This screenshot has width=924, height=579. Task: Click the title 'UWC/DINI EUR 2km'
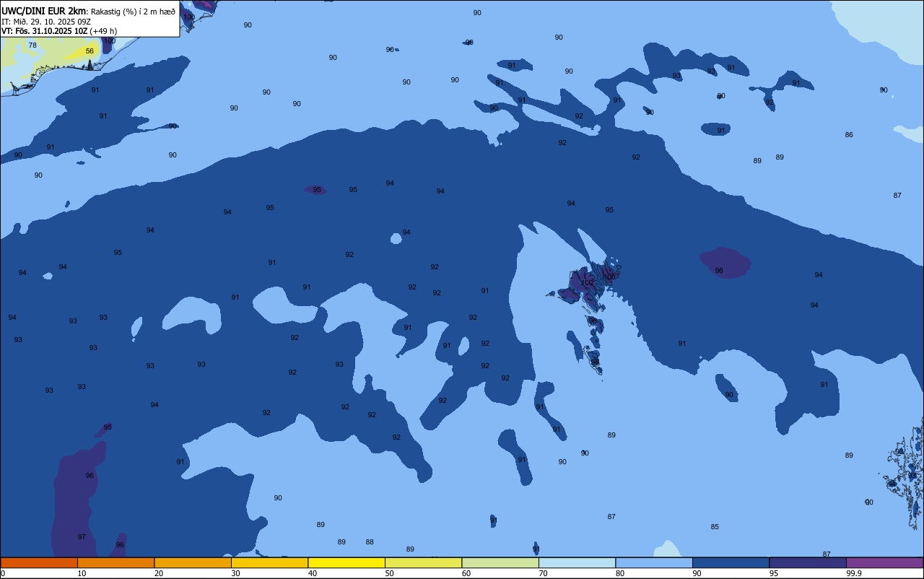[x=43, y=11]
